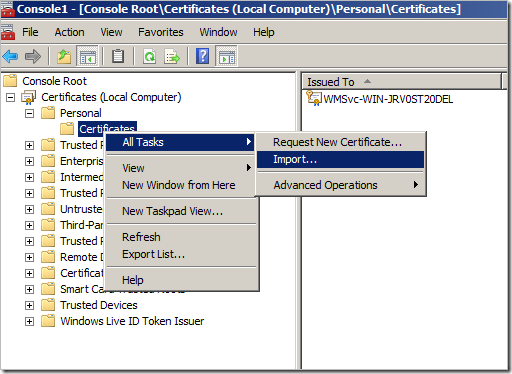Open Advanced Operations submenu
Image resolution: width=512 pixels, height=374 pixels.
[340, 185]
